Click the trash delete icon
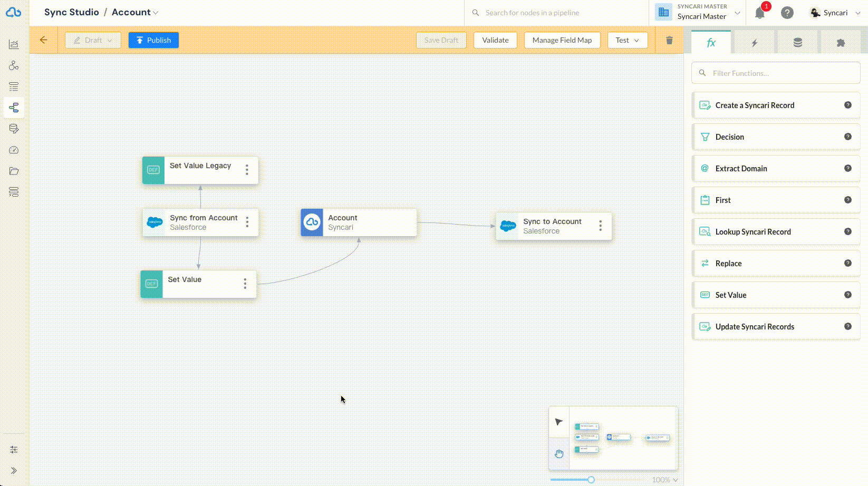Image resolution: width=868 pixels, height=486 pixels. [x=669, y=40]
